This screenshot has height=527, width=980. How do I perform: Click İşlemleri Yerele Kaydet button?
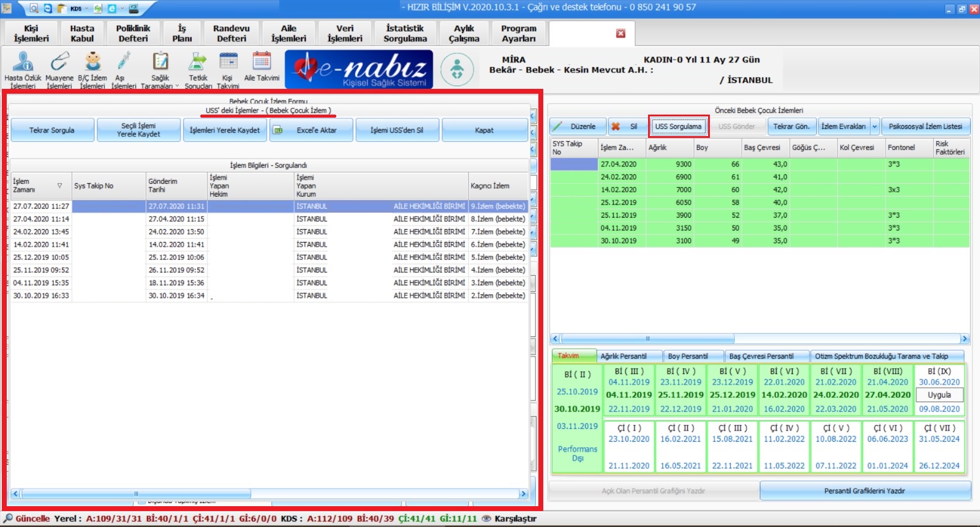pos(225,130)
